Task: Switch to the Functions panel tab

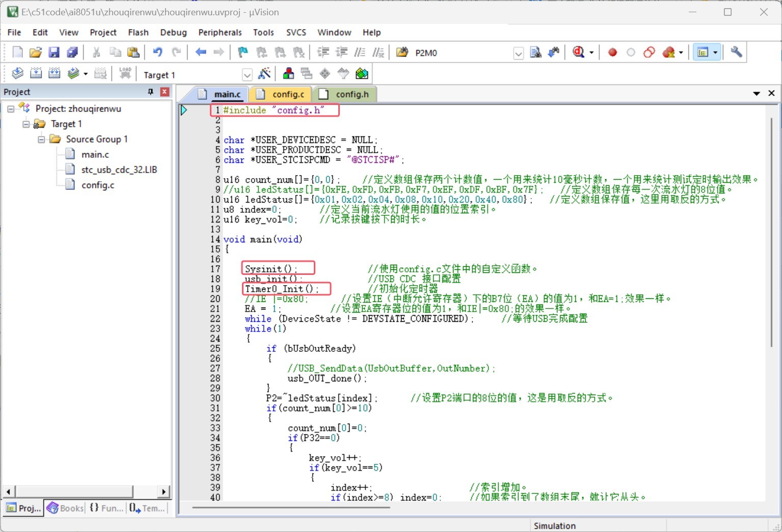Action: click(x=106, y=508)
